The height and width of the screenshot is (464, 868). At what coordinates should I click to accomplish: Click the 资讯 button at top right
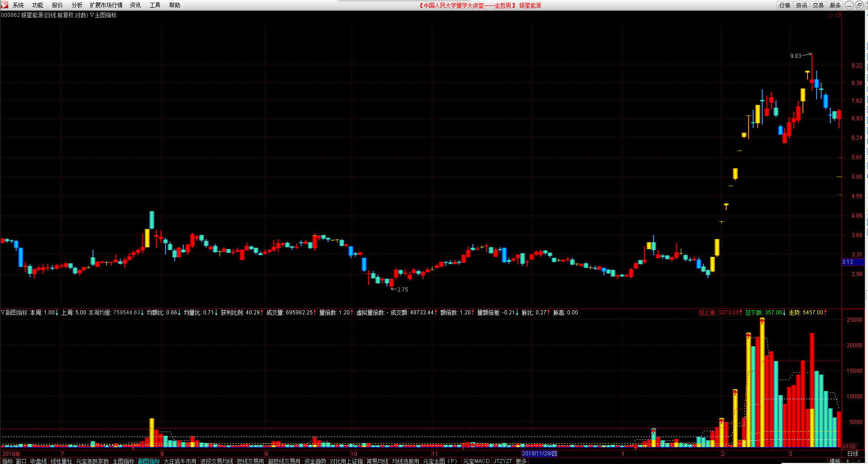802,5
